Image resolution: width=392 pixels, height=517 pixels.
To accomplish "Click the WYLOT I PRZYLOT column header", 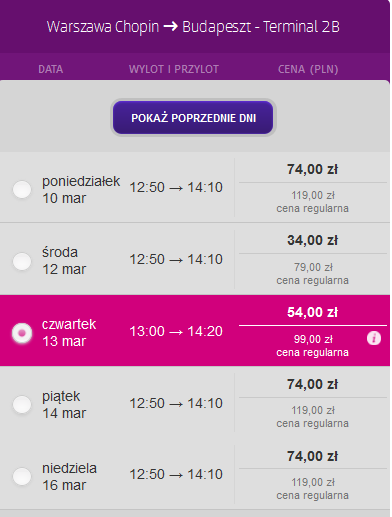I will click(174, 69).
